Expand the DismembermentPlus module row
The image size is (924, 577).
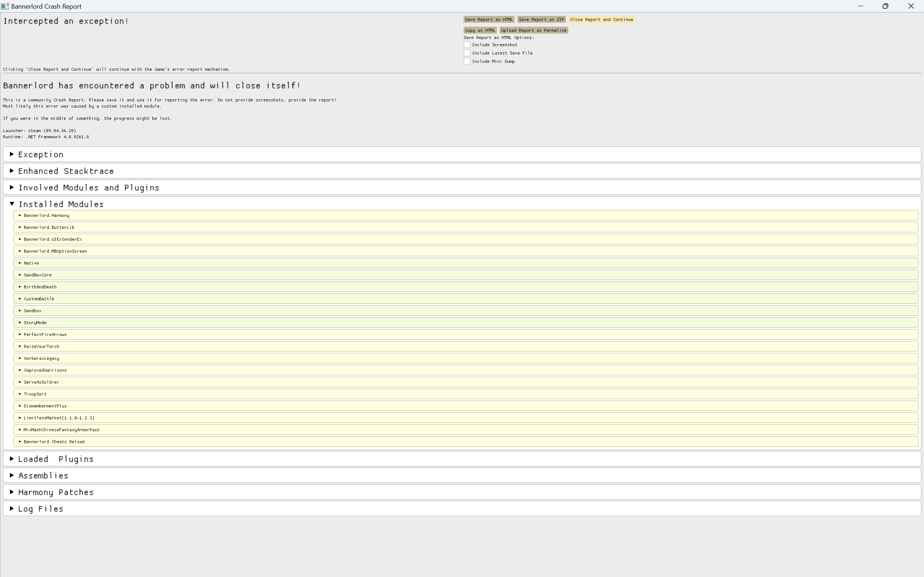pyautogui.click(x=466, y=406)
